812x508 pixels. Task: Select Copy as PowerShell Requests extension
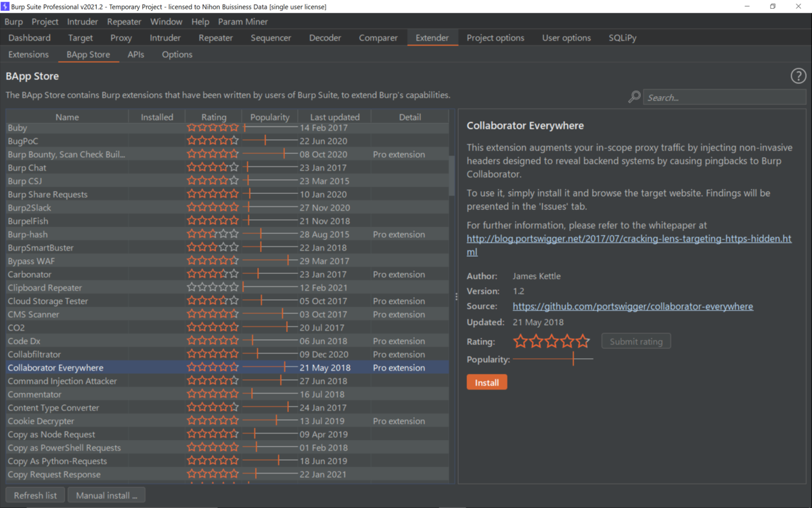227,448
